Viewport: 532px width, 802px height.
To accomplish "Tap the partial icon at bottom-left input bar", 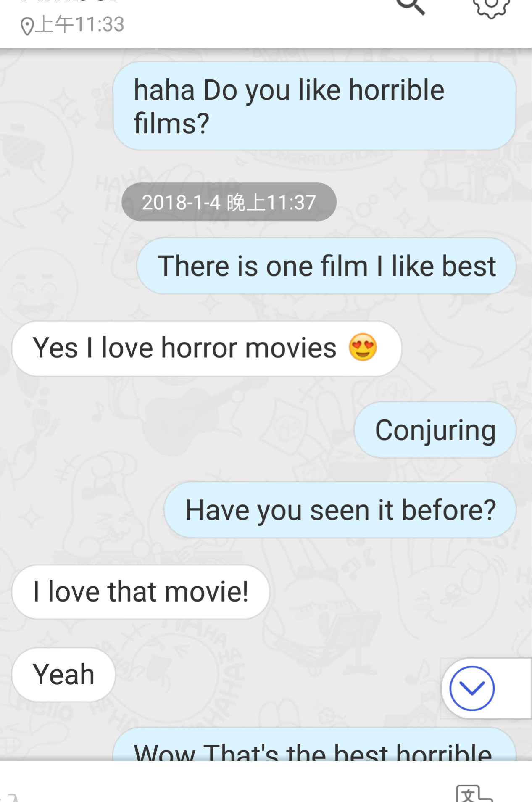I will (9, 797).
